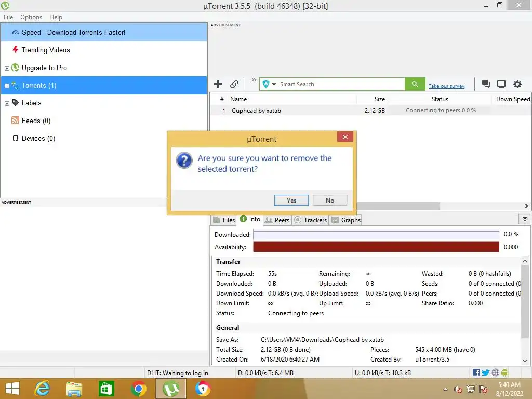This screenshot has height=399, width=532.
Task: Click the blue question mark dialog icon
Action: point(184,160)
